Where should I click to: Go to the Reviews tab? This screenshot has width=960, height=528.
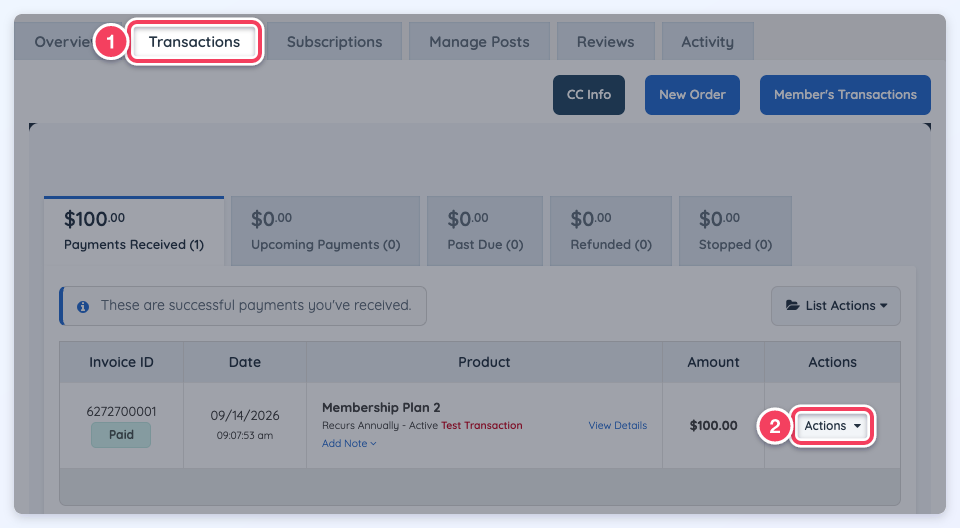(606, 42)
